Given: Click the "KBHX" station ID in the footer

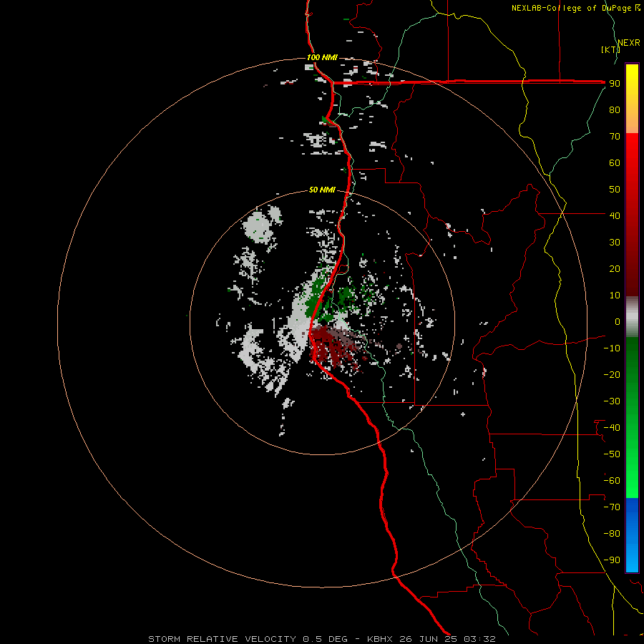Looking at the screenshot, I should click(380, 639).
